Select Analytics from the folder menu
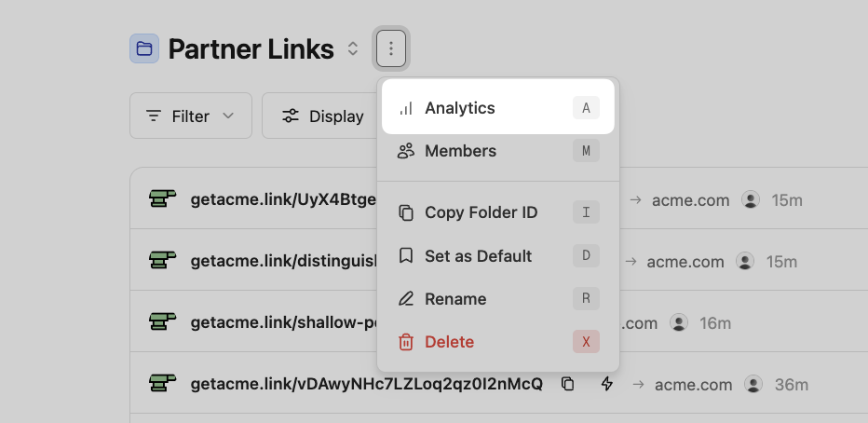This screenshot has height=423, width=868. tap(498, 107)
